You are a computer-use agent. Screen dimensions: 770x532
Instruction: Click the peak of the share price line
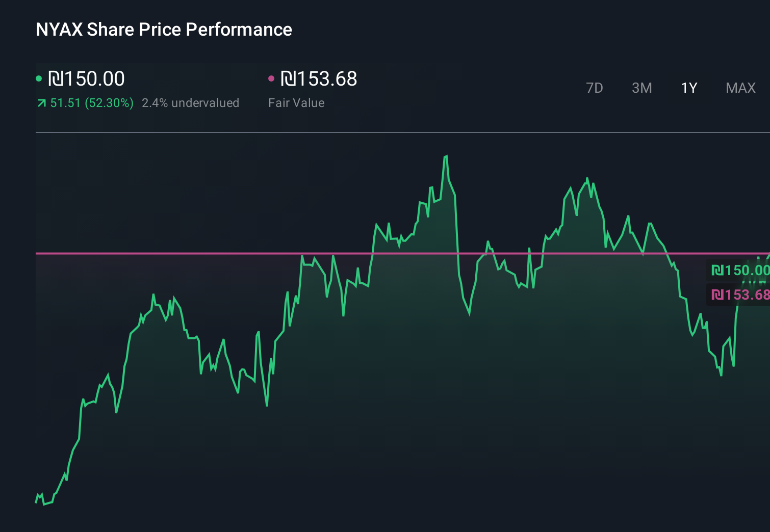[x=446, y=155]
